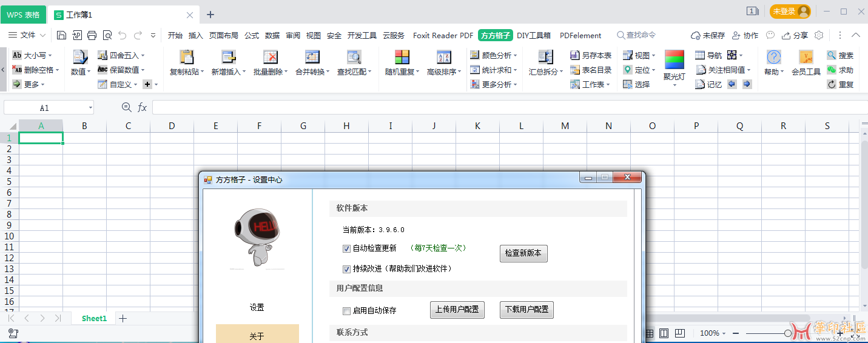Open the Name Box dropdown showing A1
The width and height of the screenshot is (868, 343).
[x=90, y=108]
